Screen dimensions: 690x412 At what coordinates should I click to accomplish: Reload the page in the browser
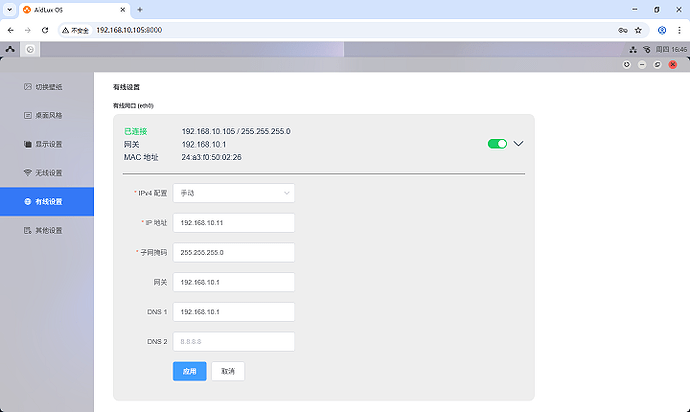pos(44,30)
